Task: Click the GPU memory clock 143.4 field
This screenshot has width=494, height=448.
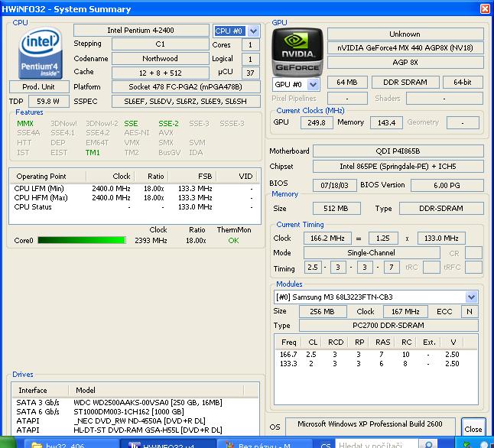Action: click(x=387, y=122)
